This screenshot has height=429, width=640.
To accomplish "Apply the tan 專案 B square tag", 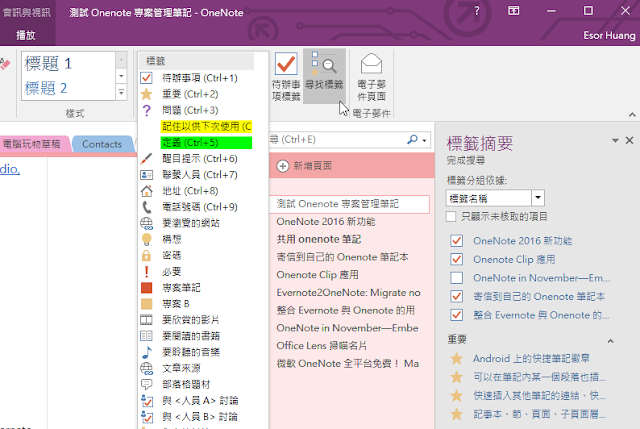I will tap(146, 304).
